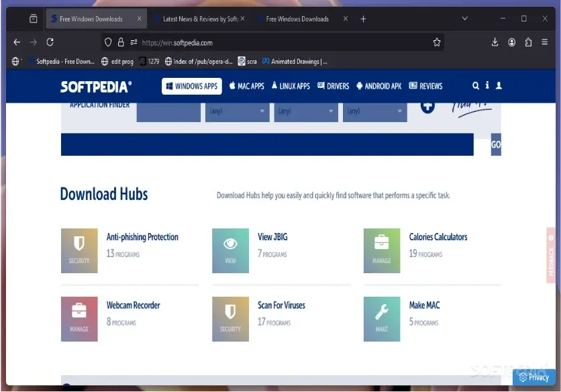Click the forward navigation arrow

pos(34,42)
